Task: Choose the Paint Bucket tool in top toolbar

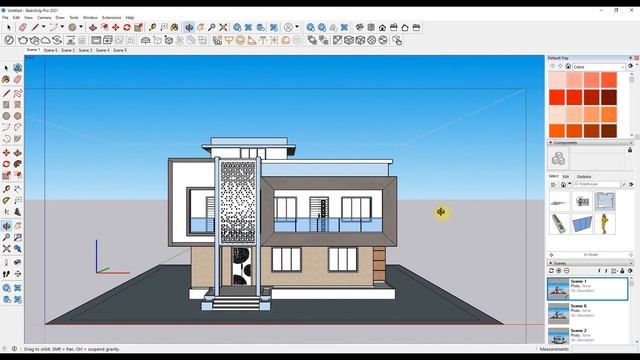Action: pyautogui.click(x=175, y=27)
